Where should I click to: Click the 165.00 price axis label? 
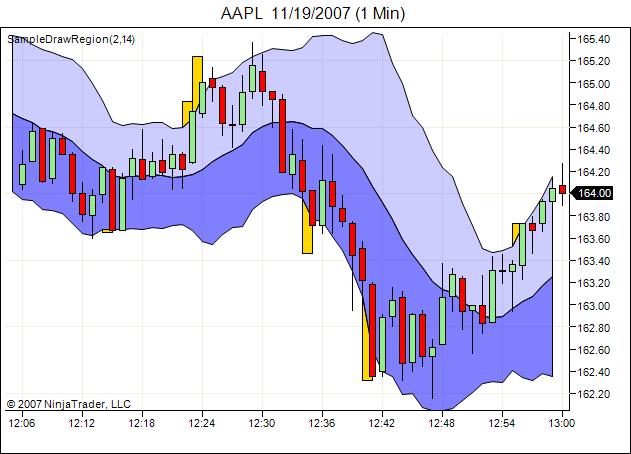594,84
